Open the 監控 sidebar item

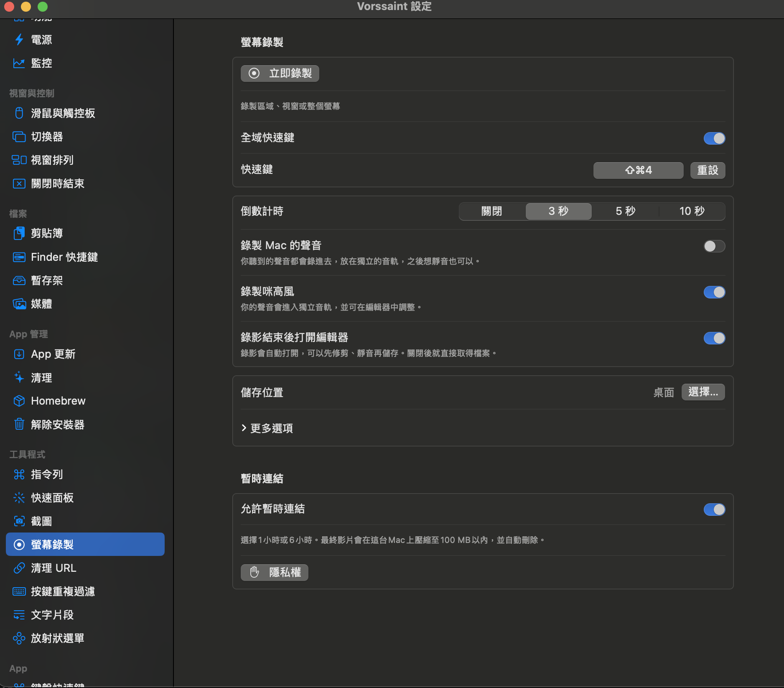(85, 63)
